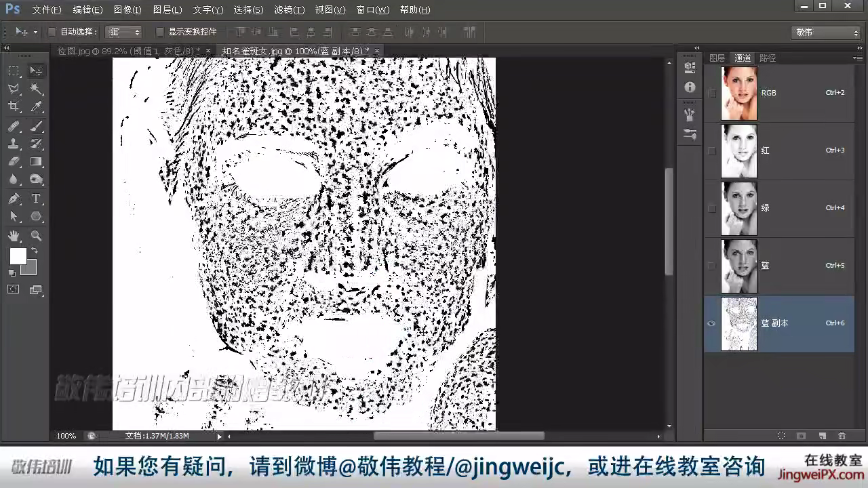
Task: Select the Pen tool
Action: [14, 199]
